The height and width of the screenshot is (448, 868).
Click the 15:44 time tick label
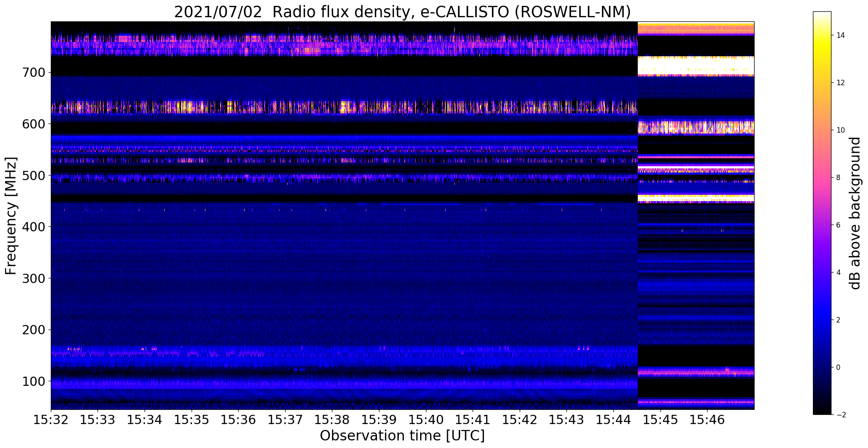click(x=613, y=419)
